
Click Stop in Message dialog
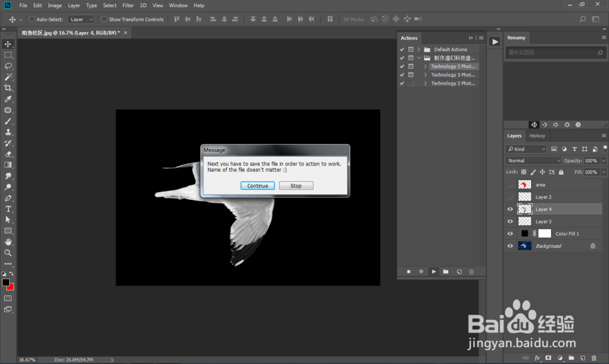pyautogui.click(x=296, y=186)
